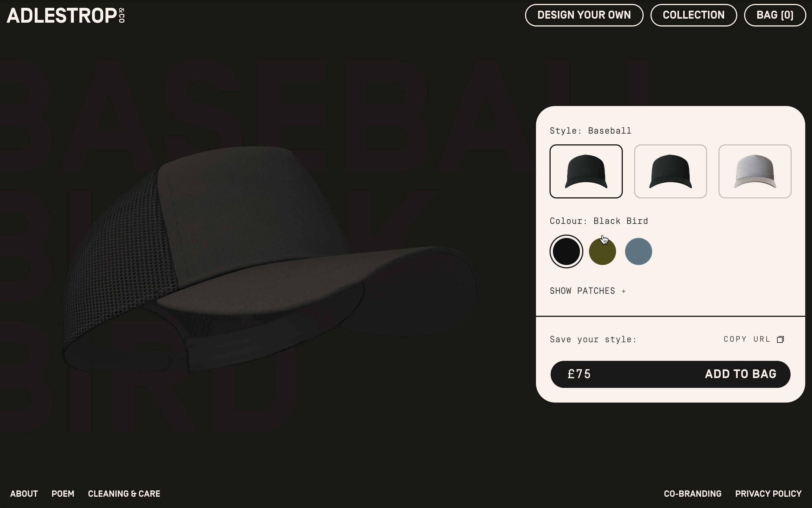Click the plus sign beside Show Patches

(624, 291)
